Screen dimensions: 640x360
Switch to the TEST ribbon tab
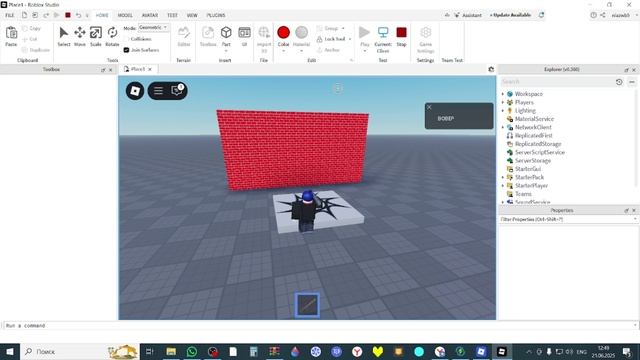pos(172,15)
